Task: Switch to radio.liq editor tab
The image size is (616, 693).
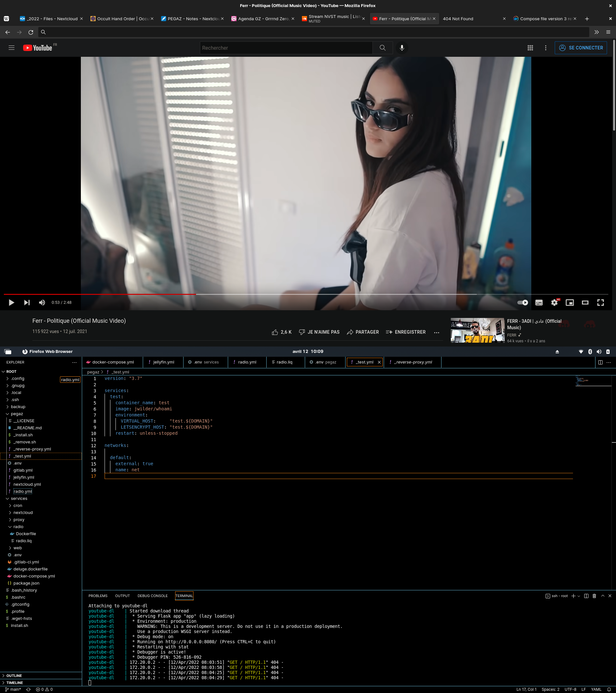Action: (284, 362)
